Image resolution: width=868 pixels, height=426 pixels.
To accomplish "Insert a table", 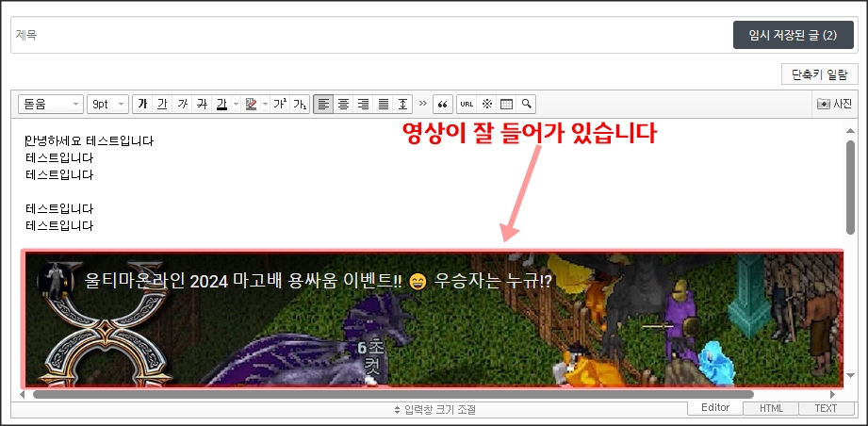I will point(506,104).
